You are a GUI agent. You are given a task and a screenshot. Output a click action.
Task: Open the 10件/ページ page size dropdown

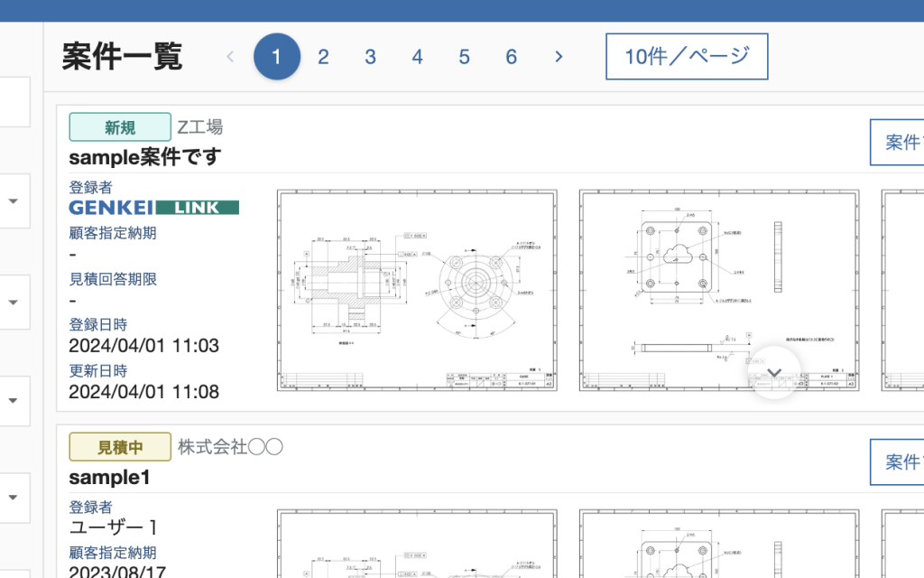[x=687, y=57]
